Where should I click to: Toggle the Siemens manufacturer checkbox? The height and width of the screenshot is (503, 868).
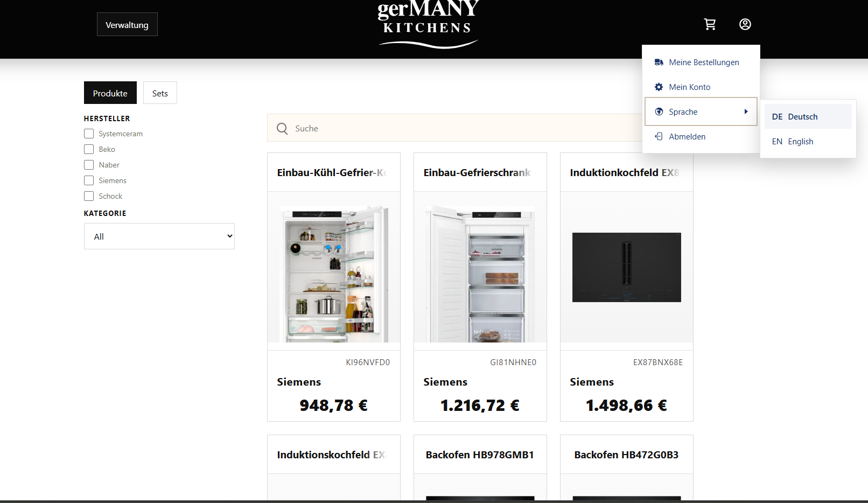point(89,180)
